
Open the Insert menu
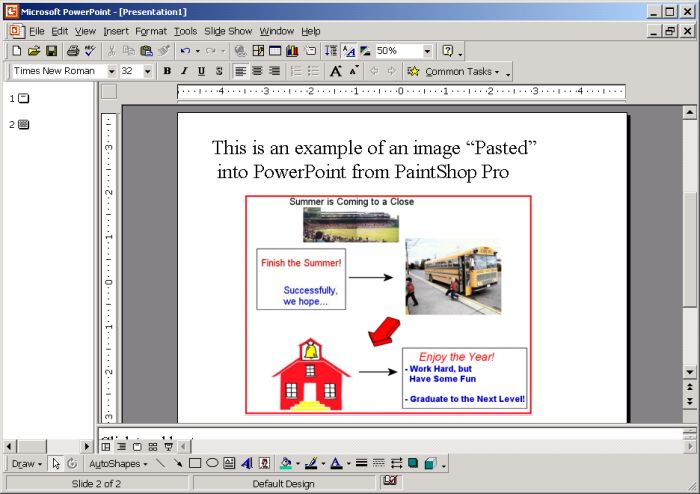116,31
